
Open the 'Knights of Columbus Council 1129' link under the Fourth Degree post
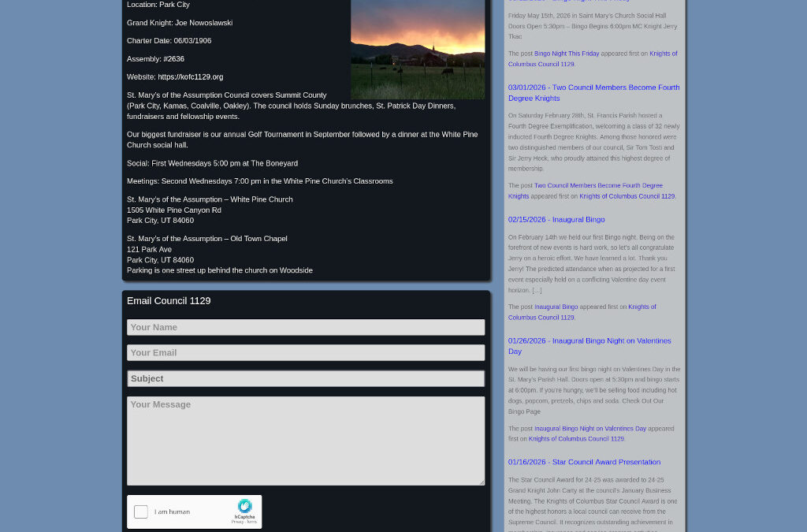tap(627, 196)
